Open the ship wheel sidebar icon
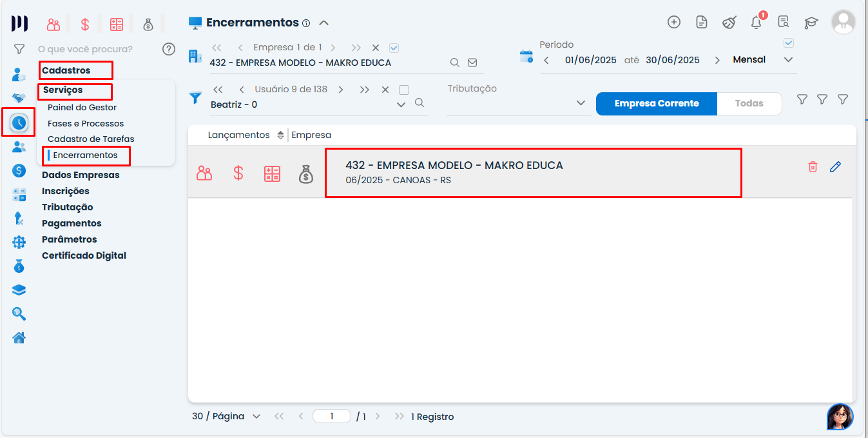 tap(19, 242)
